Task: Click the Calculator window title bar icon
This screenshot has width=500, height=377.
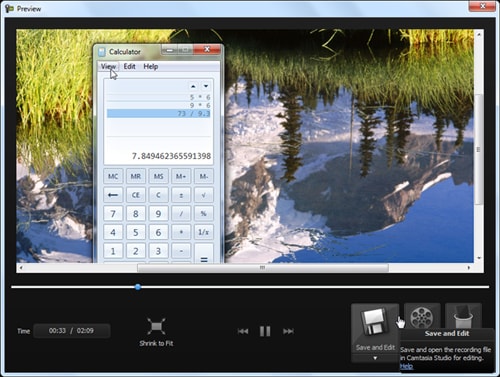Action: coord(102,52)
